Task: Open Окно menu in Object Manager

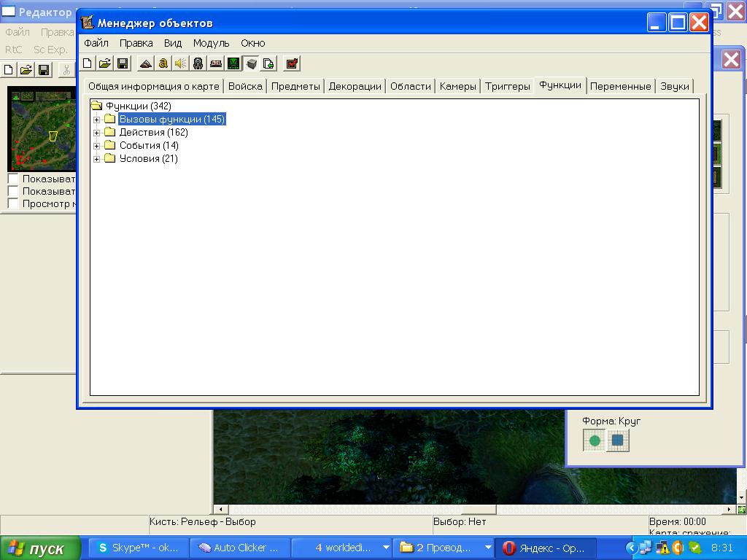Action: point(253,43)
